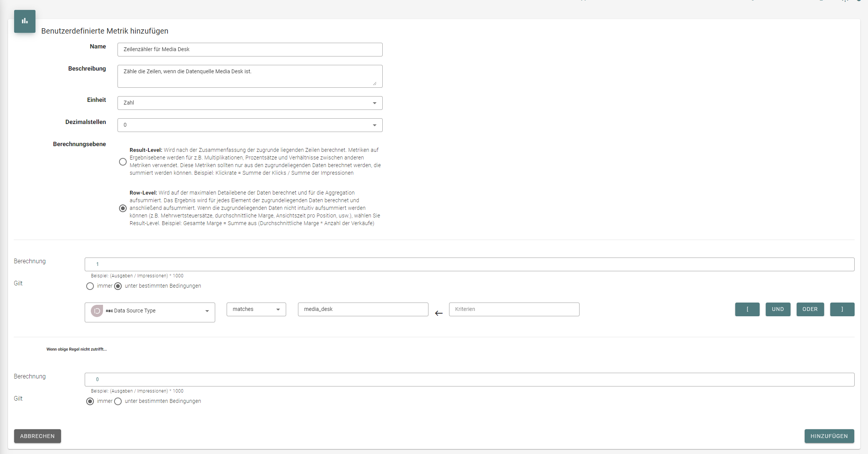Viewport: 868px width, 454px height.
Task: Click the bar chart metric icon
Action: (25, 21)
